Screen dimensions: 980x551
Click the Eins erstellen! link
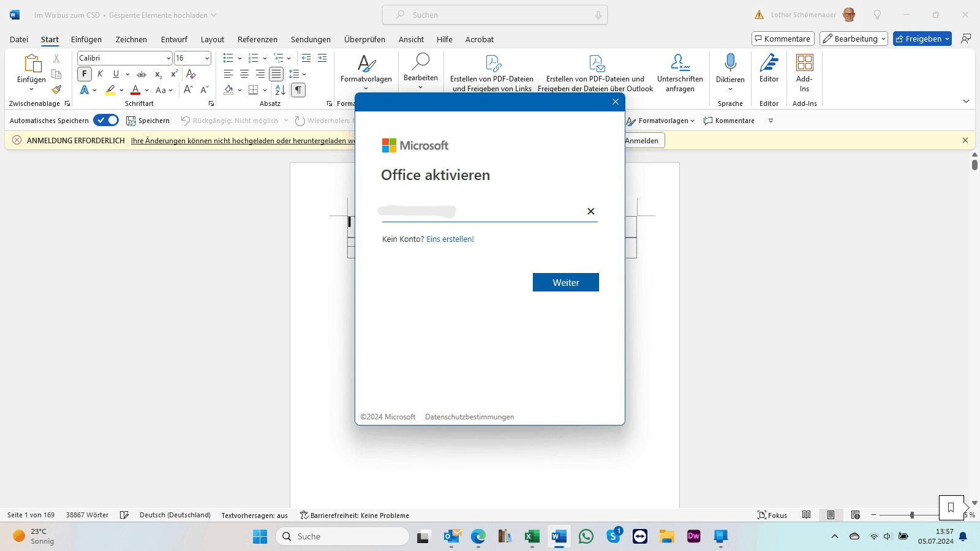pyautogui.click(x=450, y=239)
